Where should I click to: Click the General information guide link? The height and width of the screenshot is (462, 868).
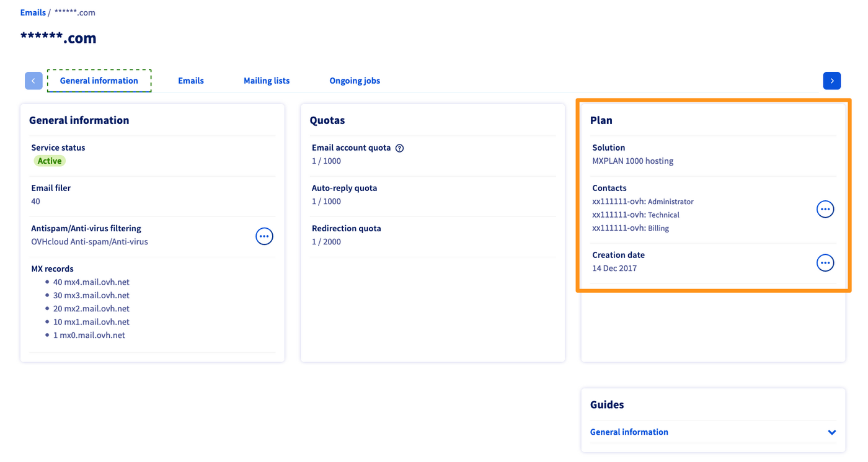(629, 432)
